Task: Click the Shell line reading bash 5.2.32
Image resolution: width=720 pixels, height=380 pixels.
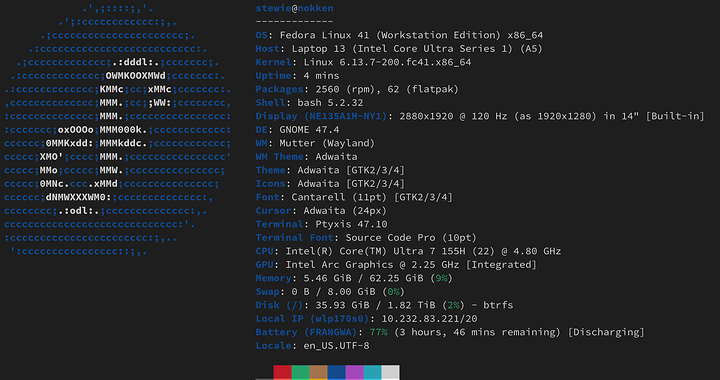Action: point(309,103)
